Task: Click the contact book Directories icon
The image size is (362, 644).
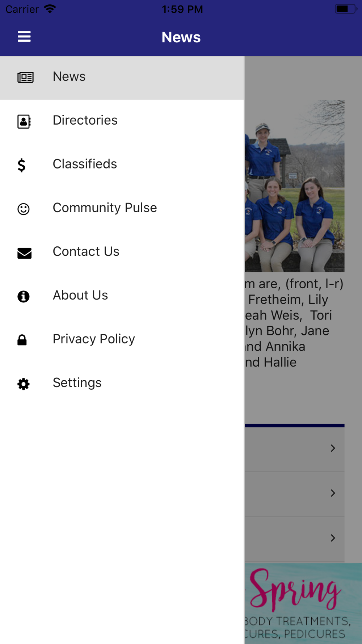Action: [x=24, y=121]
